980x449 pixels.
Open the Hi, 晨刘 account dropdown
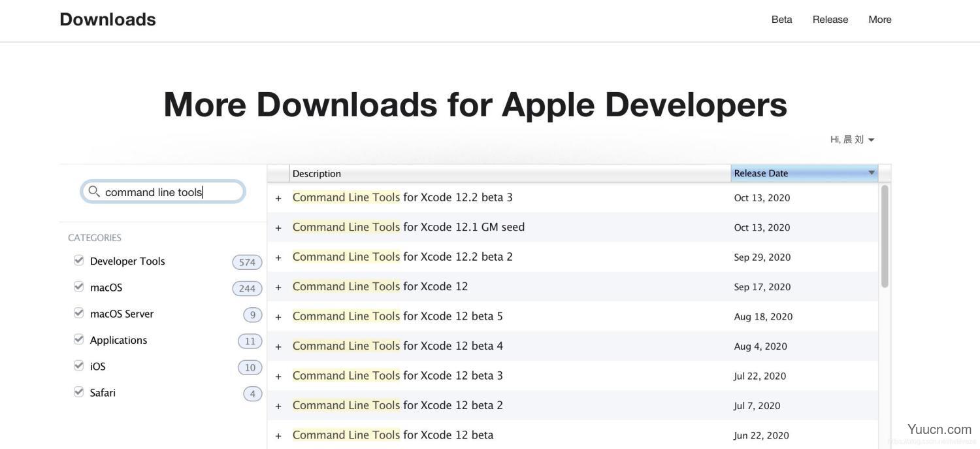point(852,139)
